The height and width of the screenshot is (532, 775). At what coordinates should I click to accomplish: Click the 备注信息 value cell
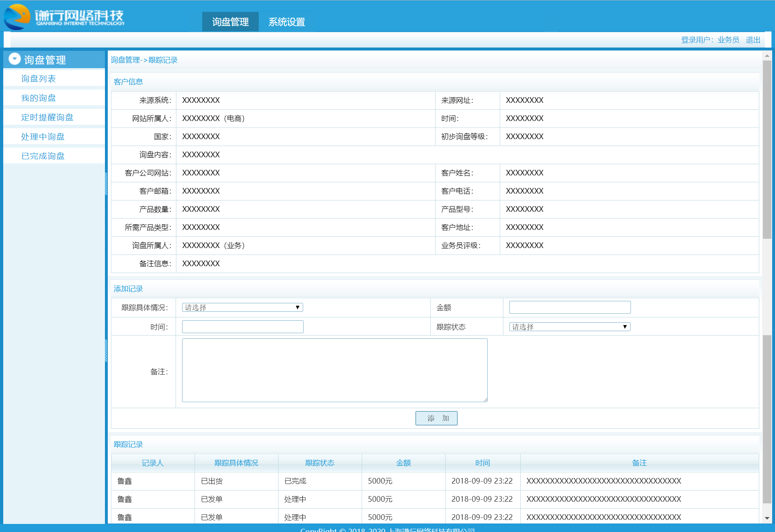pos(467,264)
